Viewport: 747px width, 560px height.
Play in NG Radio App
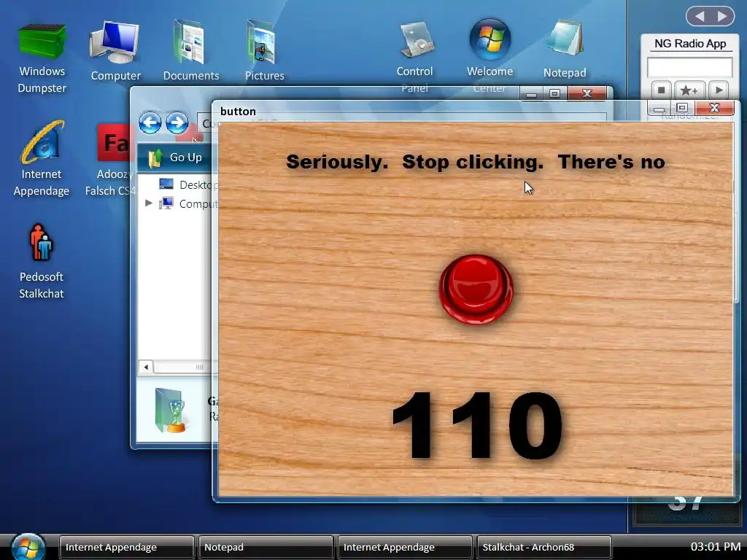coord(719,90)
